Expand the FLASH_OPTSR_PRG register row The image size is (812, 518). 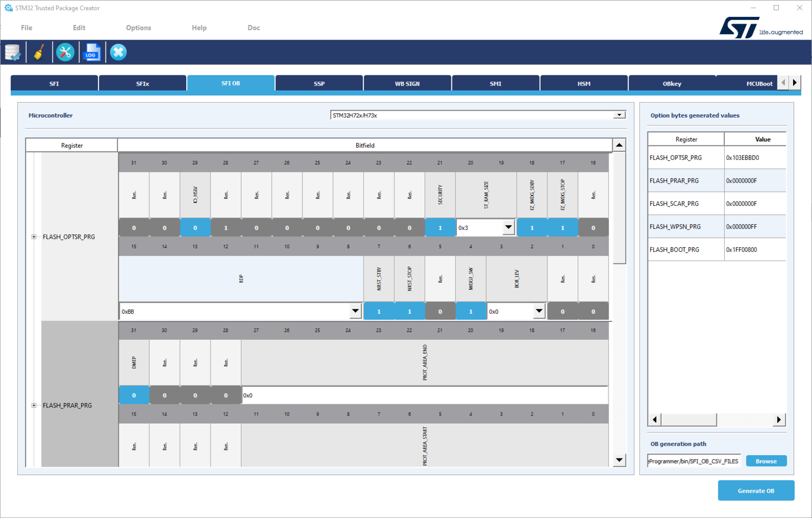coord(34,237)
